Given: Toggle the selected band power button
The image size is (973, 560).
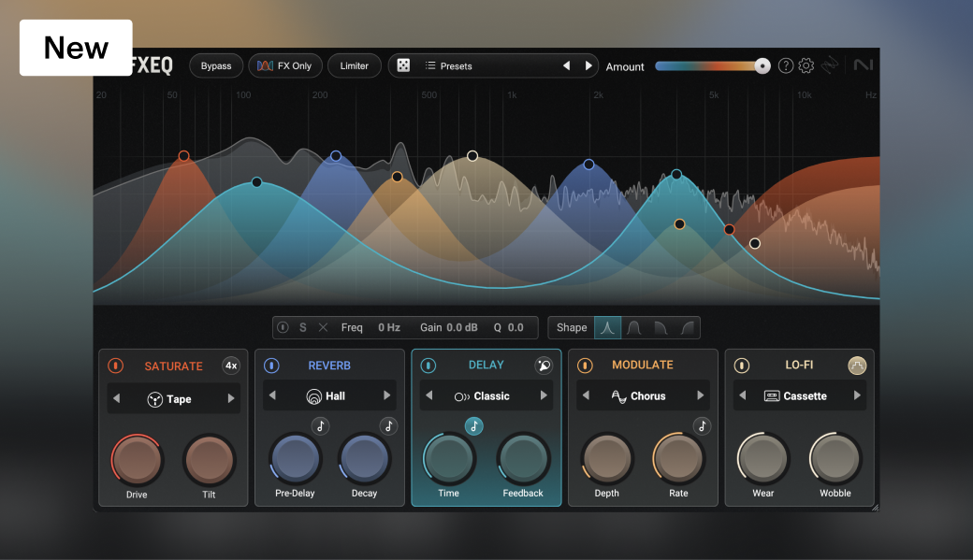Looking at the screenshot, I should [x=283, y=327].
